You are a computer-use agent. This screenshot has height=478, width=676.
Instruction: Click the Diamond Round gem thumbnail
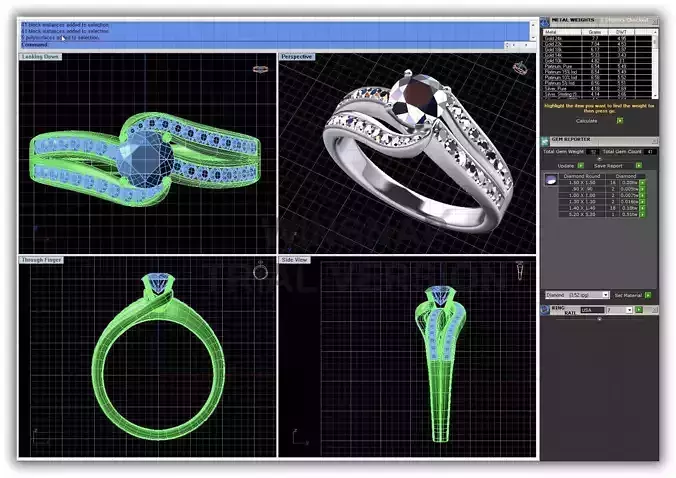coord(551,180)
